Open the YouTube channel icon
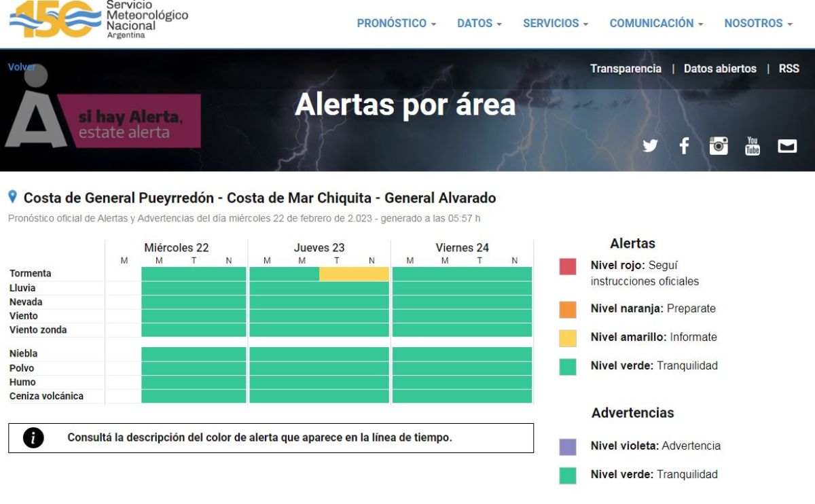815x504 pixels. click(x=753, y=145)
